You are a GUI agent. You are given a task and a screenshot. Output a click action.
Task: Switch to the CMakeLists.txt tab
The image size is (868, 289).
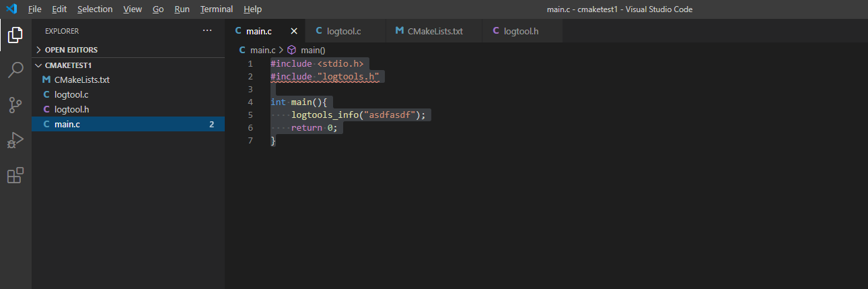click(435, 31)
